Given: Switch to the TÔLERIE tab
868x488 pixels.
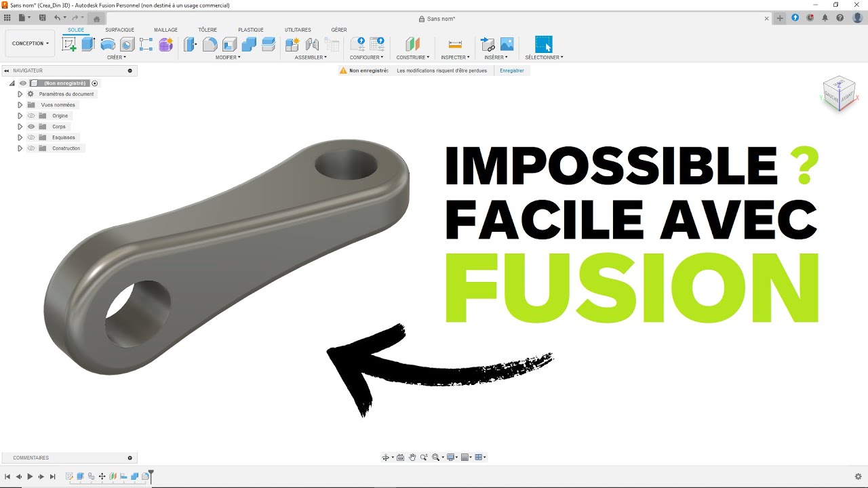Looking at the screenshot, I should click(208, 30).
